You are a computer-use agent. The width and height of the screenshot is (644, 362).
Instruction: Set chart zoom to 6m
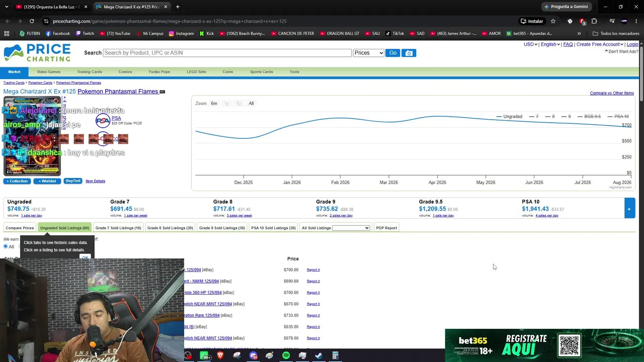214,104
